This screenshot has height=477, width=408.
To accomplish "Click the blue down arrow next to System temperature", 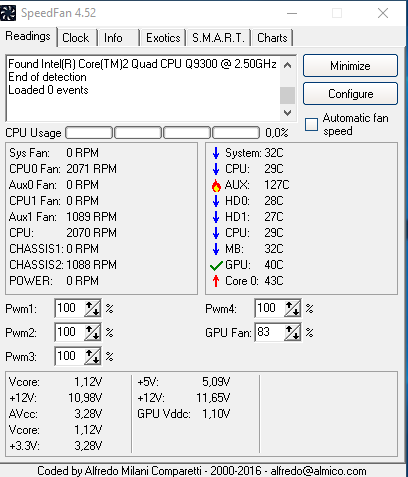I will (x=216, y=153).
